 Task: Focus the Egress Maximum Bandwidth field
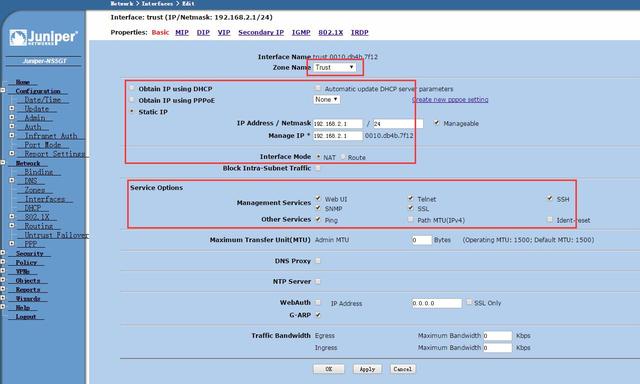click(498, 336)
